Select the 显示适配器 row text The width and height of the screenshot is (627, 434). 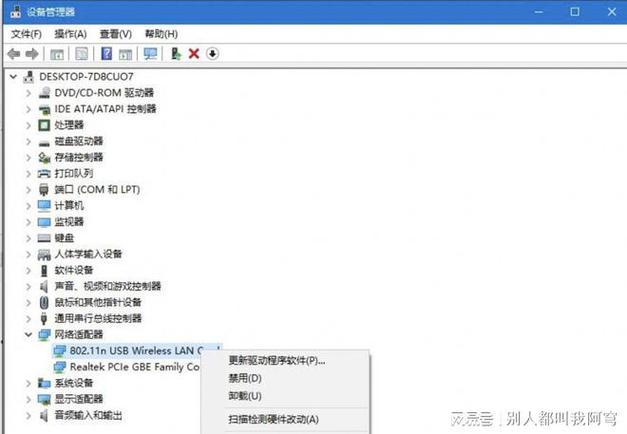[x=79, y=399]
